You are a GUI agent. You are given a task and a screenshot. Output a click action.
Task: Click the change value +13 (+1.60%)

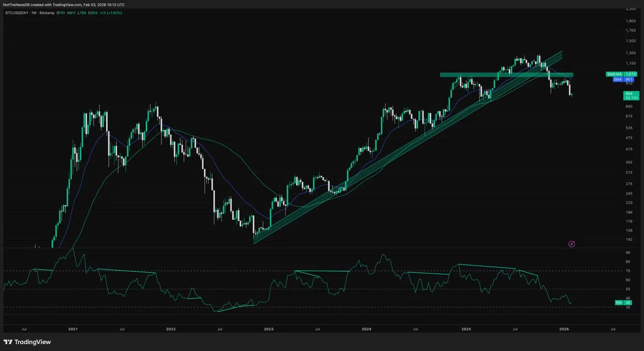pyautogui.click(x=111, y=13)
